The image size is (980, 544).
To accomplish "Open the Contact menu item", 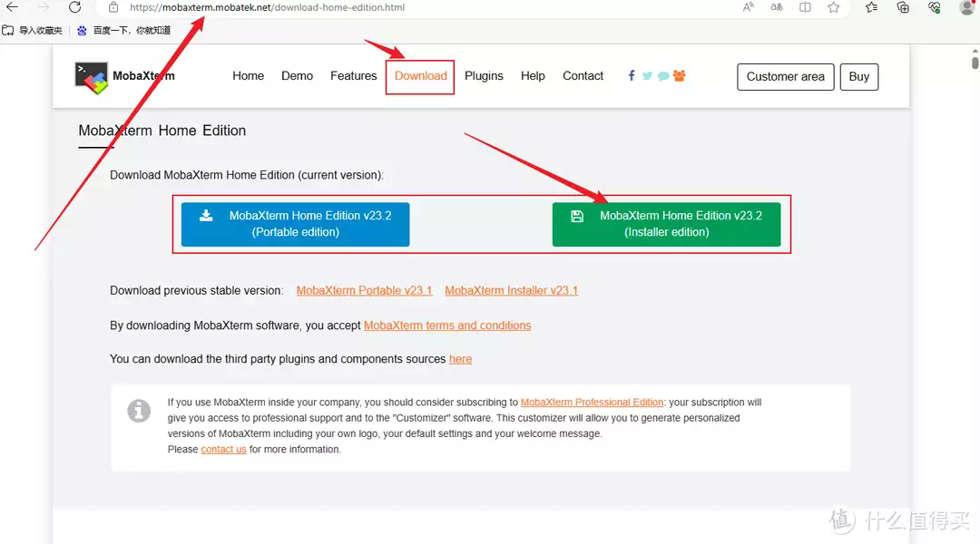I will [583, 75].
